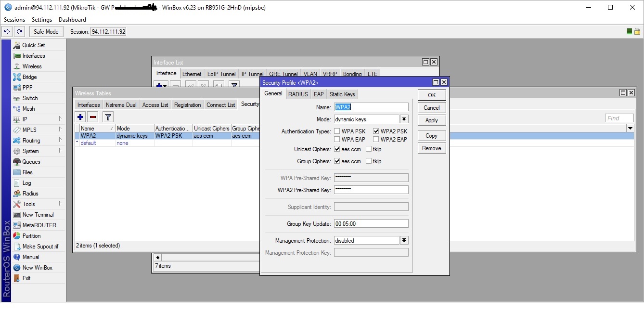The height and width of the screenshot is (312, 644).
Task: Add new security profile with plus icon
Action: [x=80, y=117]
